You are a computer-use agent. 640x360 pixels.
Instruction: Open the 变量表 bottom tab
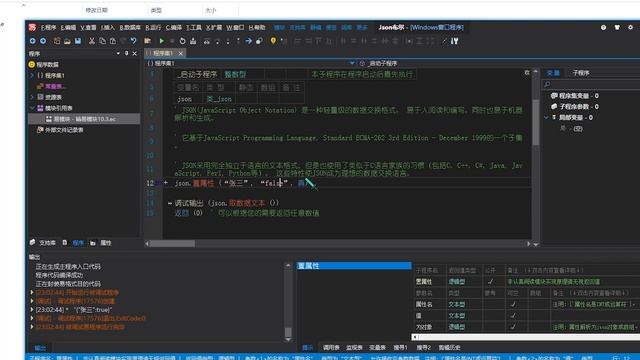[x=377, y=347]
